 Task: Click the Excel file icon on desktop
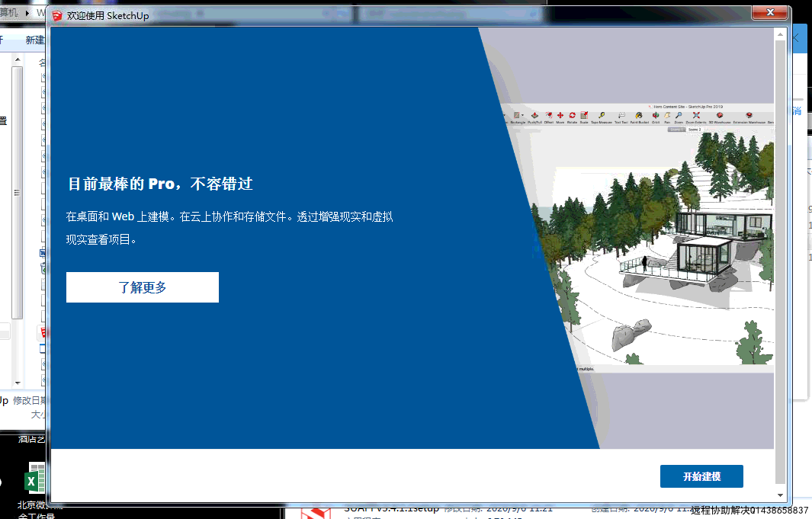click(x=35, y=478)
